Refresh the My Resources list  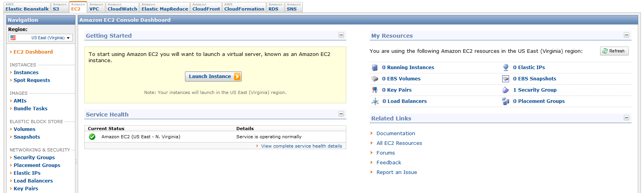pos(614,51)
